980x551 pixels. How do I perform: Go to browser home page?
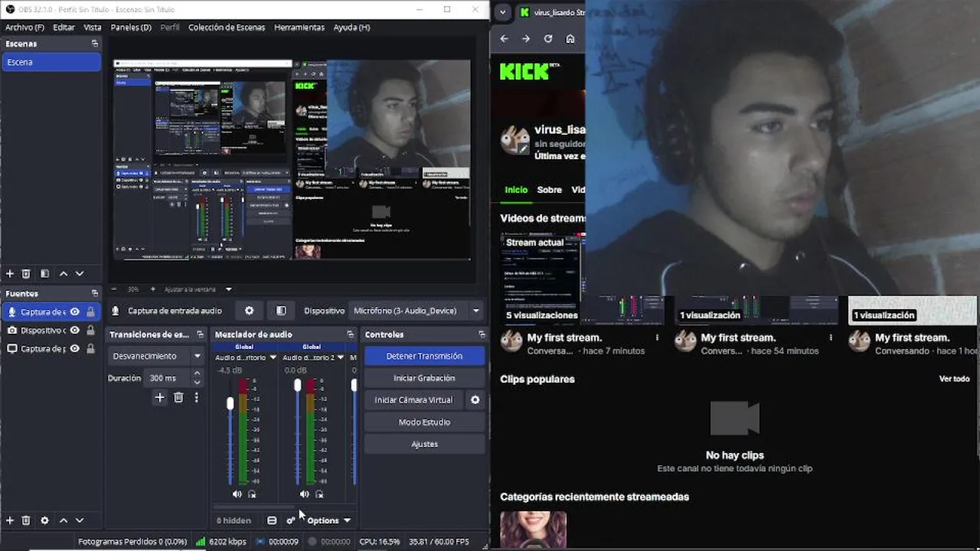tap(570, 39)
